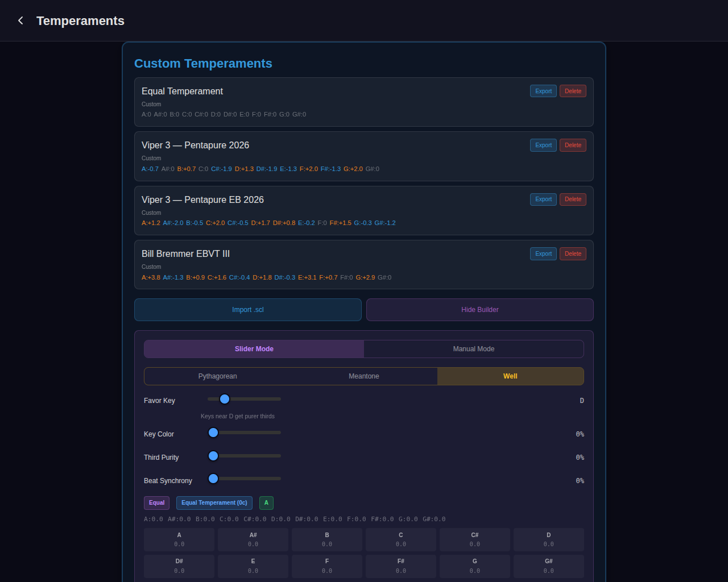Image resolution: width=728 pixels, height=582 pixels.
Task: Select the Meantone temperament style
Action: (x=364, y=376)
